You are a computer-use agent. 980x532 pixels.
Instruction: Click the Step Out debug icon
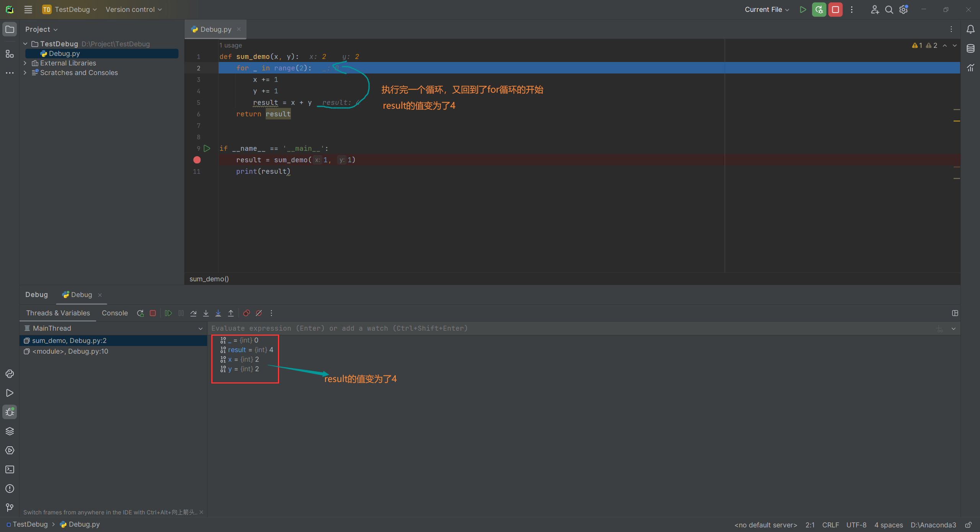pyautogui.click(x=231, y=313)
